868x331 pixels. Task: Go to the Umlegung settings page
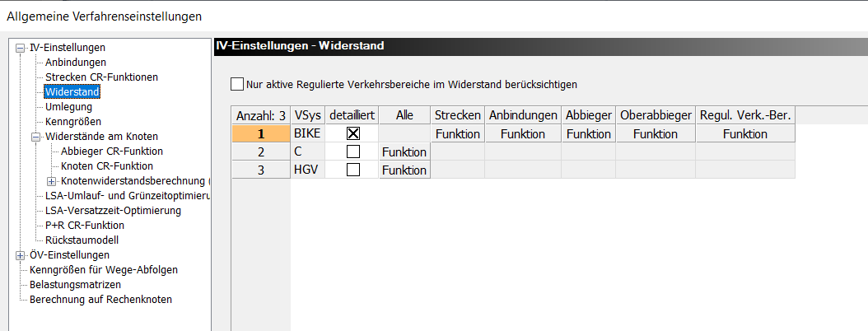coord(68,107)
